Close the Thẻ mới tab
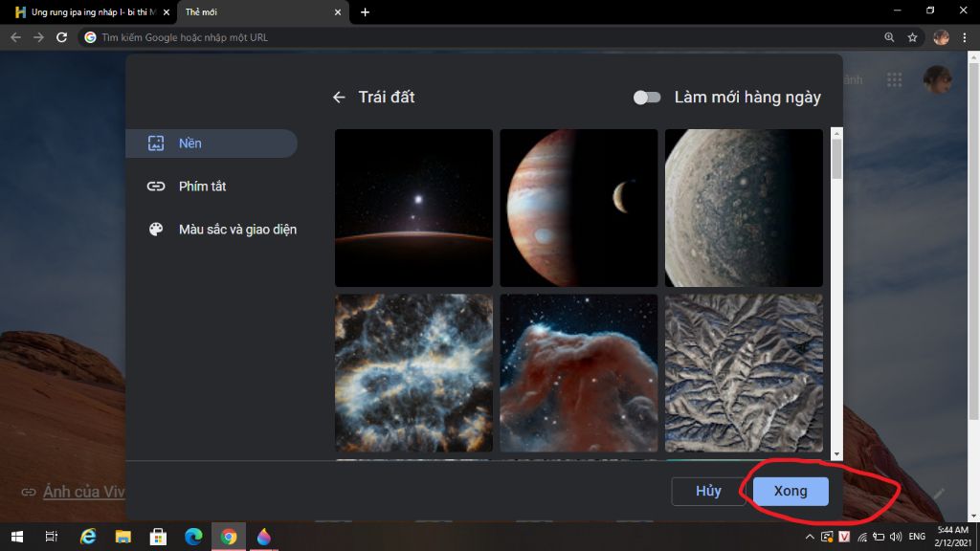This screenshot has width=980, height=551. click(x=338, y=11)
